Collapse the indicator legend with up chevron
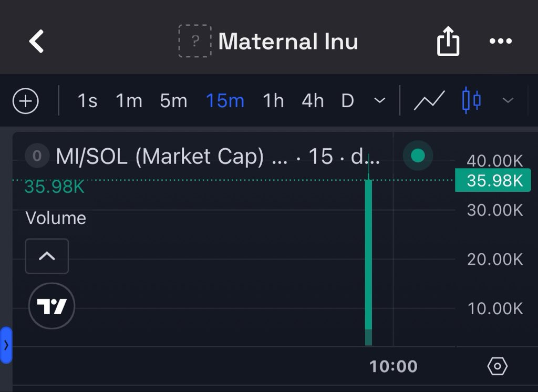Screen dimensions: 538x392 (x=47, y=256)
